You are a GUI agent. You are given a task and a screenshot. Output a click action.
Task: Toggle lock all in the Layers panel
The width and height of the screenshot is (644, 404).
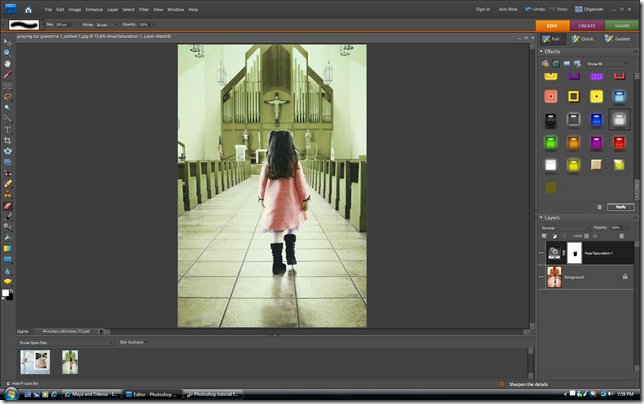pos(595,236)
